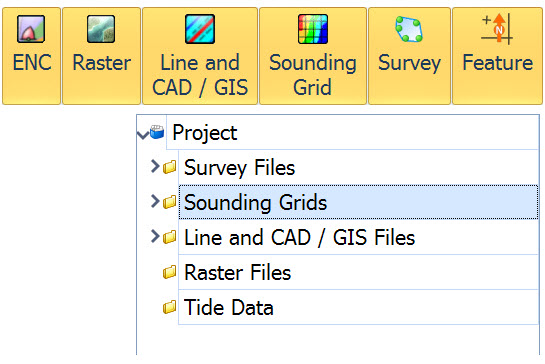Click the Feature button label
The image size is (545, 364).
click(x=497, y=63)
